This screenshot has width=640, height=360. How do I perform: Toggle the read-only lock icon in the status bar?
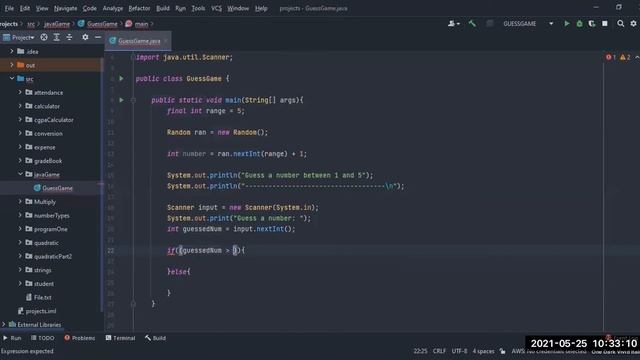tap(502, 351)
